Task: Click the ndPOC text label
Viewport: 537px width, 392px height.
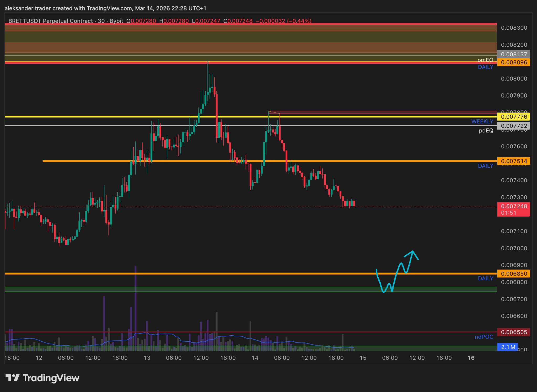Action: 484,337
